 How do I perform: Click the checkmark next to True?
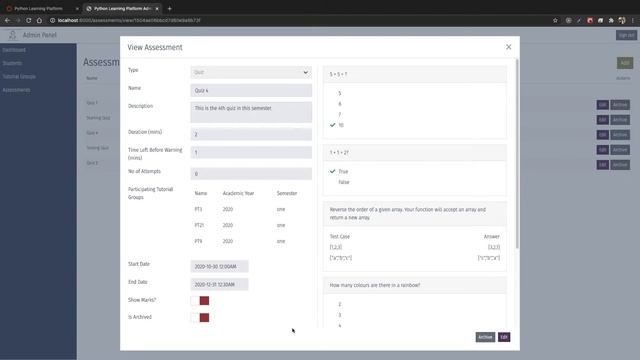click(332, 171)
